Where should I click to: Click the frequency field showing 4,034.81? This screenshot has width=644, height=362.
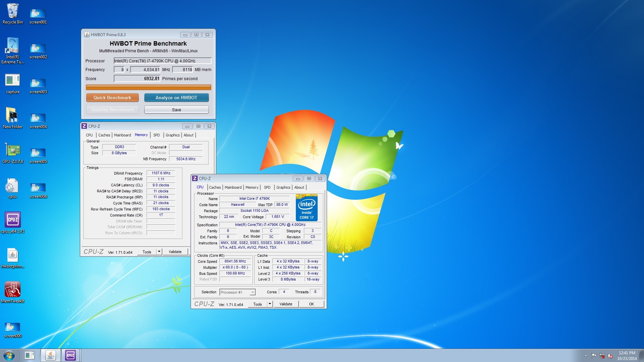[145, 69]
